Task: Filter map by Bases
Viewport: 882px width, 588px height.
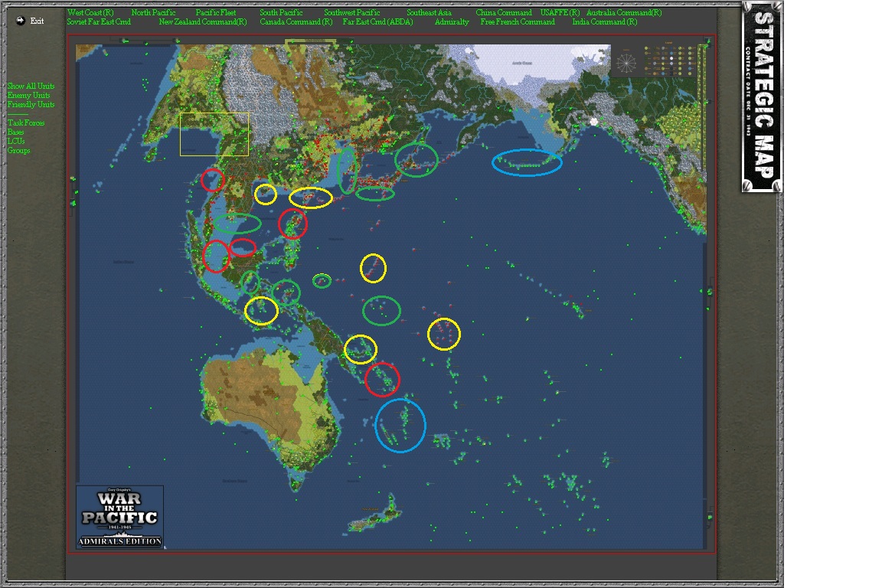Action: (x=16, y=132)
